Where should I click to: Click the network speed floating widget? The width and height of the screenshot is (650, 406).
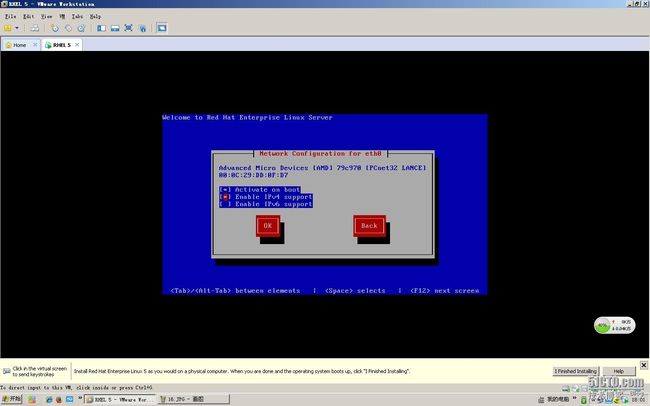[614, 325]
